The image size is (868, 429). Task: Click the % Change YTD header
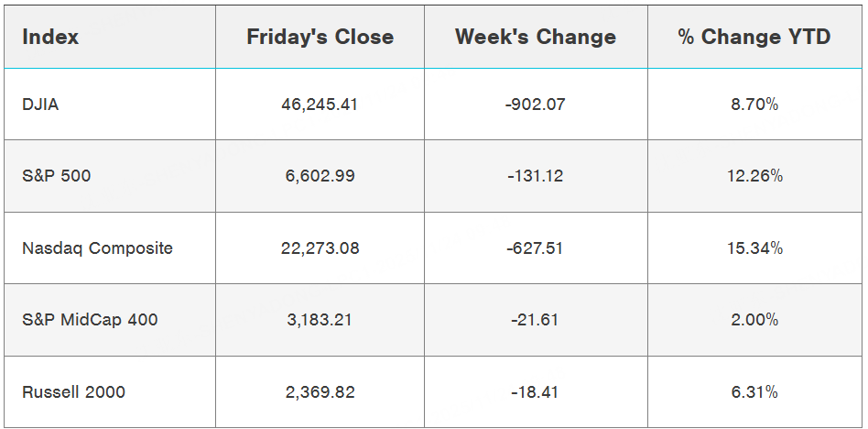pos(754,38)
